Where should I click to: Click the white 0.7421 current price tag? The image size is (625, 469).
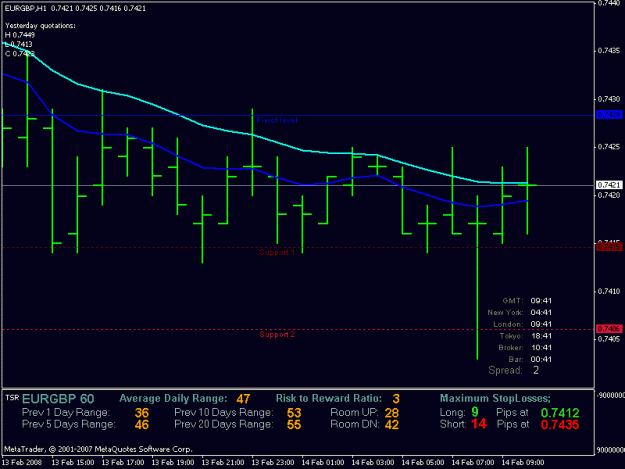609,185
